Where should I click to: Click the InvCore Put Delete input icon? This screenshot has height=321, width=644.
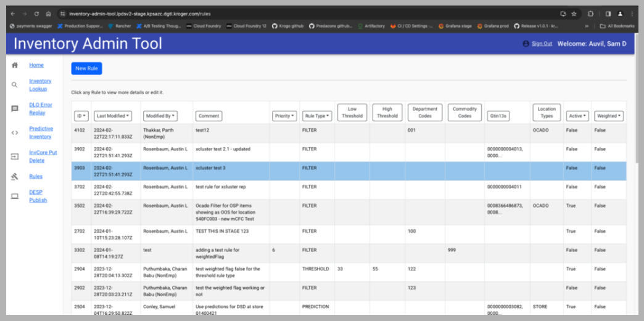point(15,156)
